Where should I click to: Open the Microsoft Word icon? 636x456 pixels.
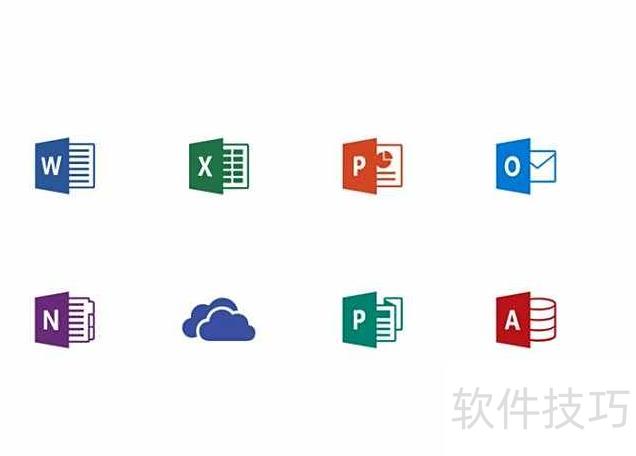[65, 166]
